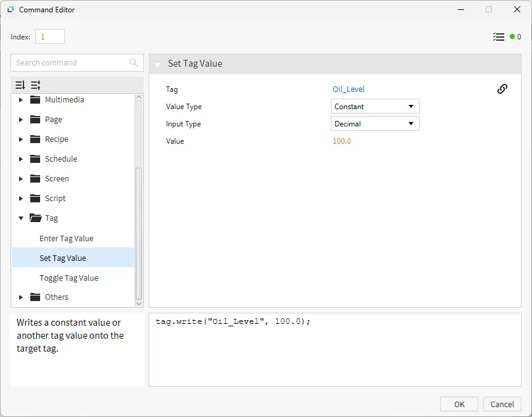The height and width of the screenshot is (417, 532).
Task: Expand the Recipe folder arrow
Action: point(21,139)
